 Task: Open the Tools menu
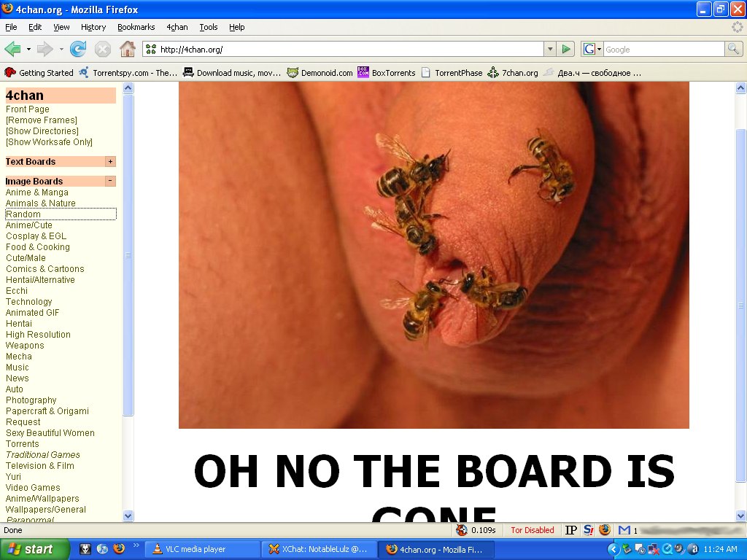[x=209, y=27]
